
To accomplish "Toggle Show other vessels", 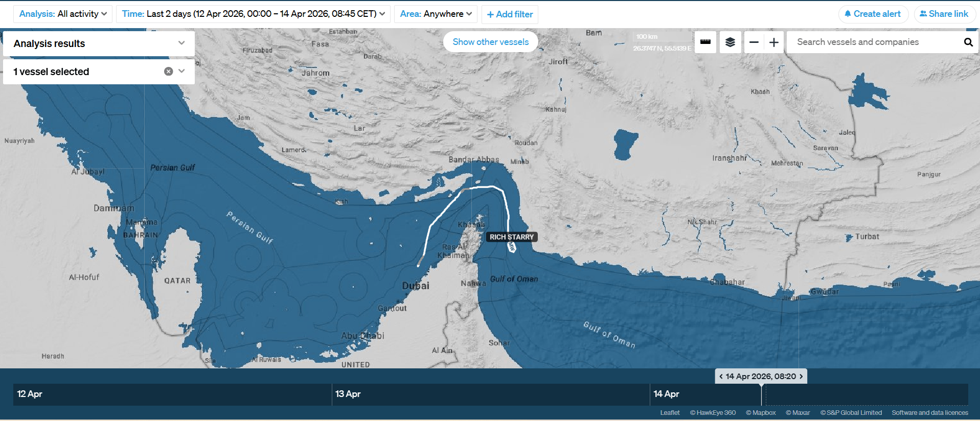I will [x=490, y=42].
